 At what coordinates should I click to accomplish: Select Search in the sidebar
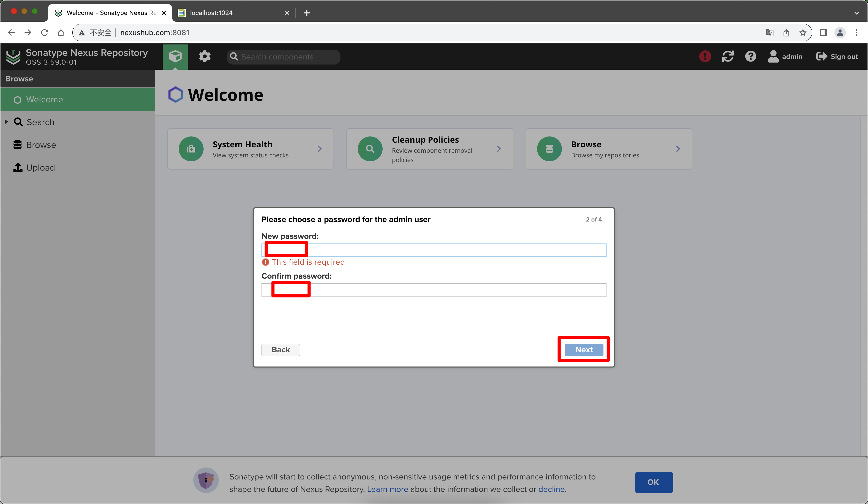(40, 122)
